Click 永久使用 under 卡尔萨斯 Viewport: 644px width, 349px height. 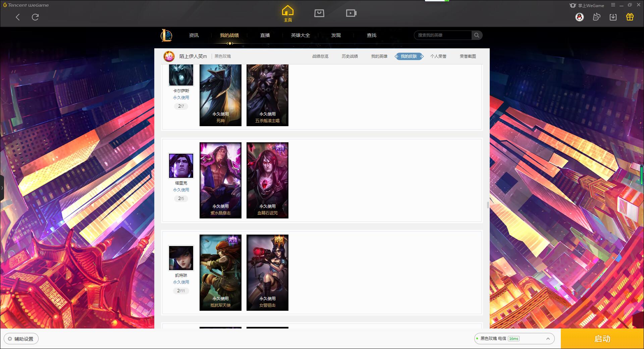click(181, 98)
